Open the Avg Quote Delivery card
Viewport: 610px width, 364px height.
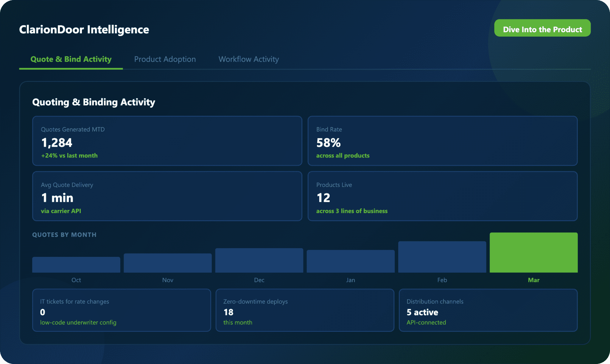point(167,196)
